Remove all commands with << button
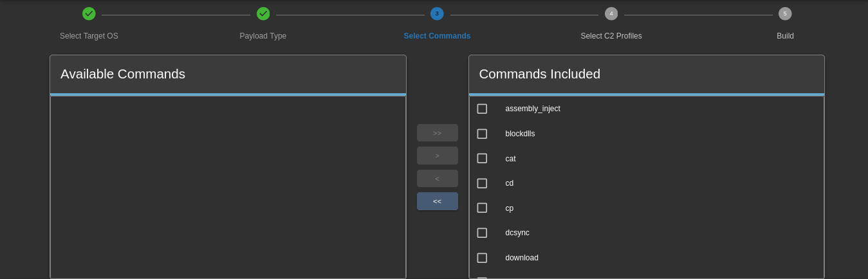 coord(438,201)
